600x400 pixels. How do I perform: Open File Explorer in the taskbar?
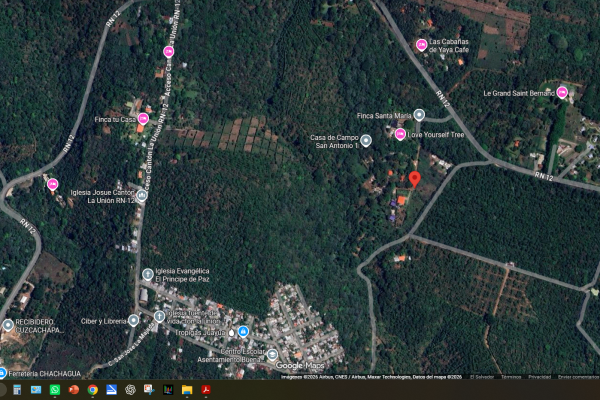[187, 390]
